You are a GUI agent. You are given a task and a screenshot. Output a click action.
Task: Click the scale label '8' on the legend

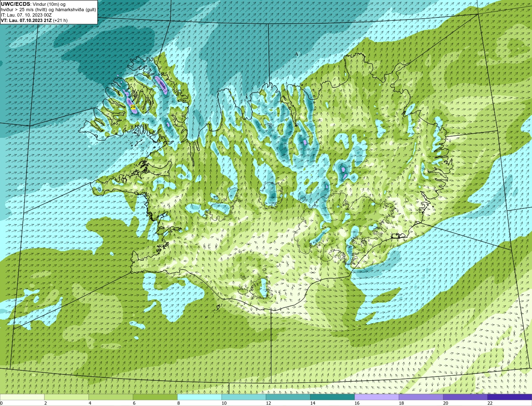179,403
